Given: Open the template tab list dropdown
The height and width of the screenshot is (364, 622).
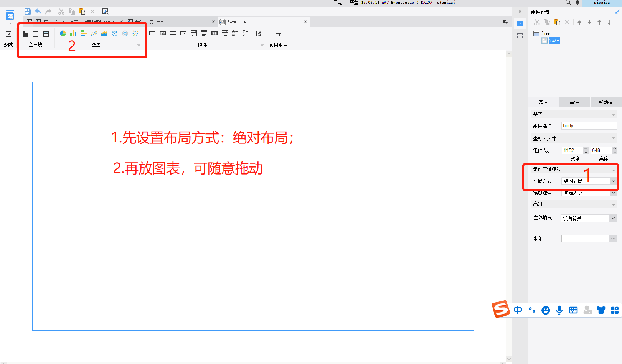Looking at the screenshot, I should click(506, 22).
